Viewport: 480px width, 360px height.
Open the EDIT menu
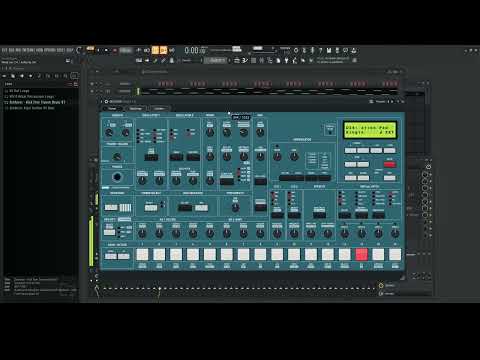point(11,50)
